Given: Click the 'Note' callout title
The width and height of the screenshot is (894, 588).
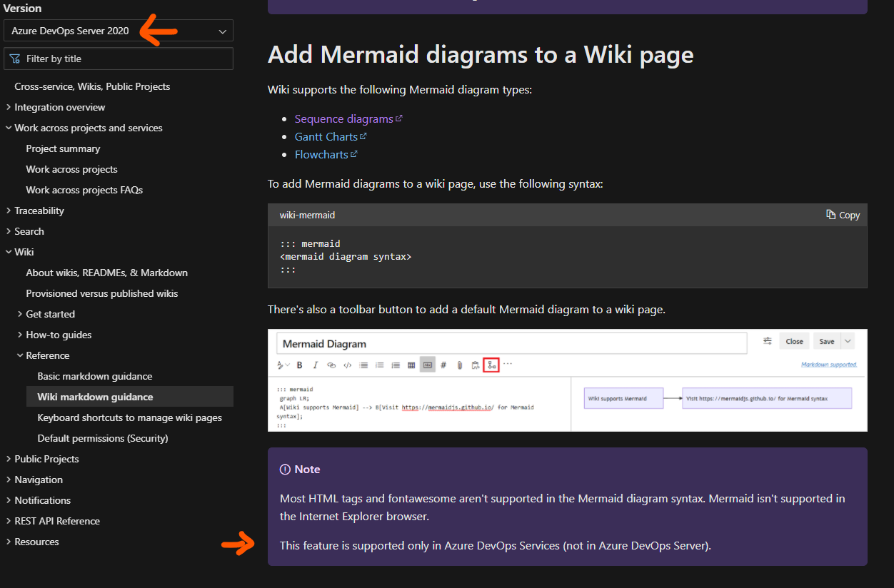Looking at the screenshot, I should tap(307, 470).
